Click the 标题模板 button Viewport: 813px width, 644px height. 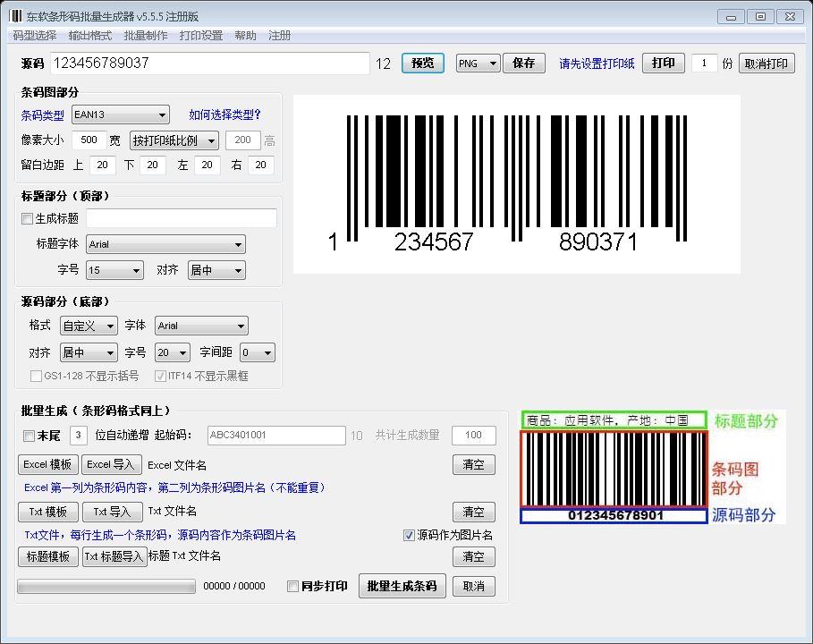(x=47, y=557)
